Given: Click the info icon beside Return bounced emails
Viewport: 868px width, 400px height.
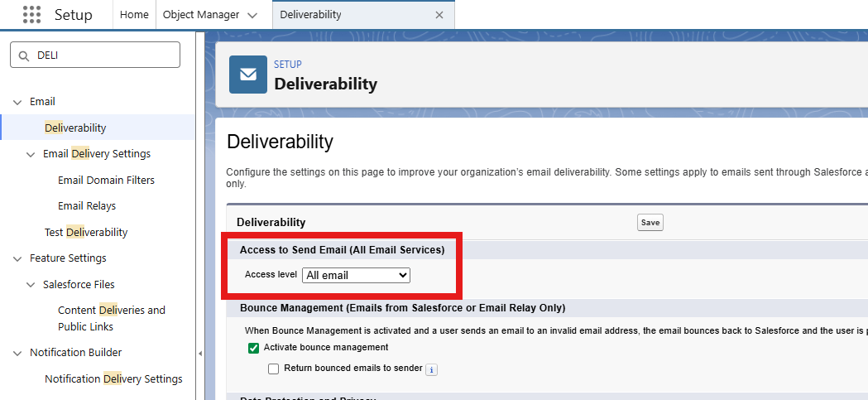Looking at the screenshot, I should point(431,369).
